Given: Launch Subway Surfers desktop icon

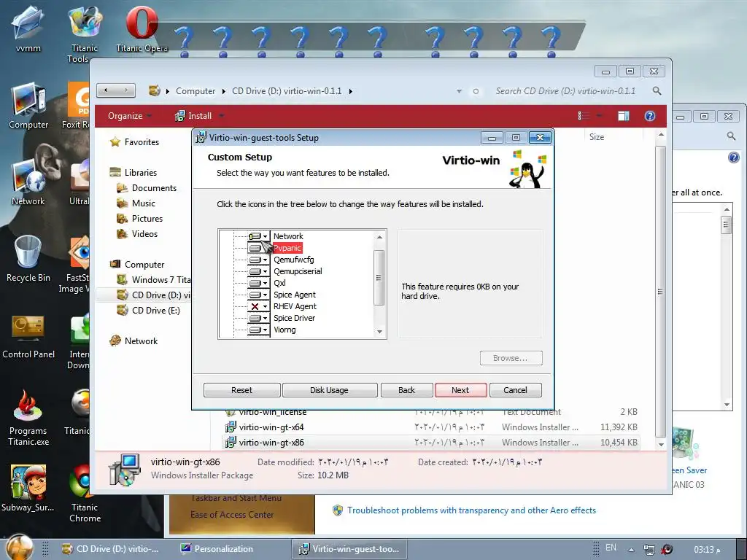Looking at the screenshot, I should click(x=28, y=489).
